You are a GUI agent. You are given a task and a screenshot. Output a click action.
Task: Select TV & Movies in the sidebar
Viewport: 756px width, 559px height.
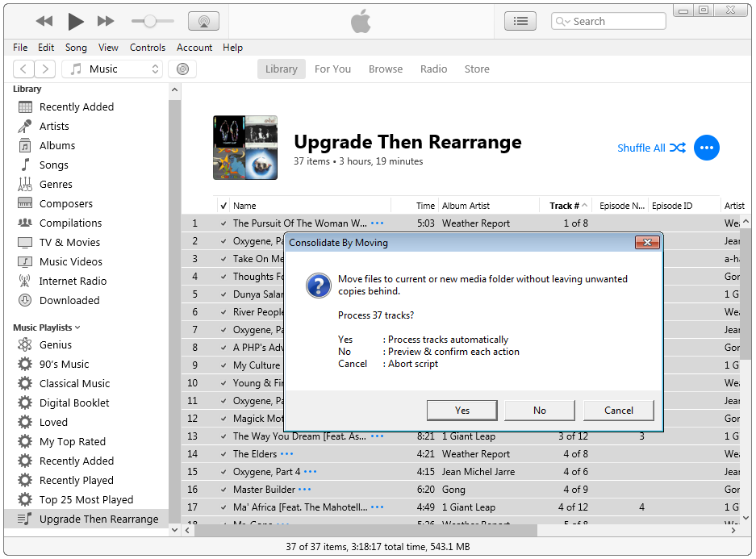click(x=70, y=242)
